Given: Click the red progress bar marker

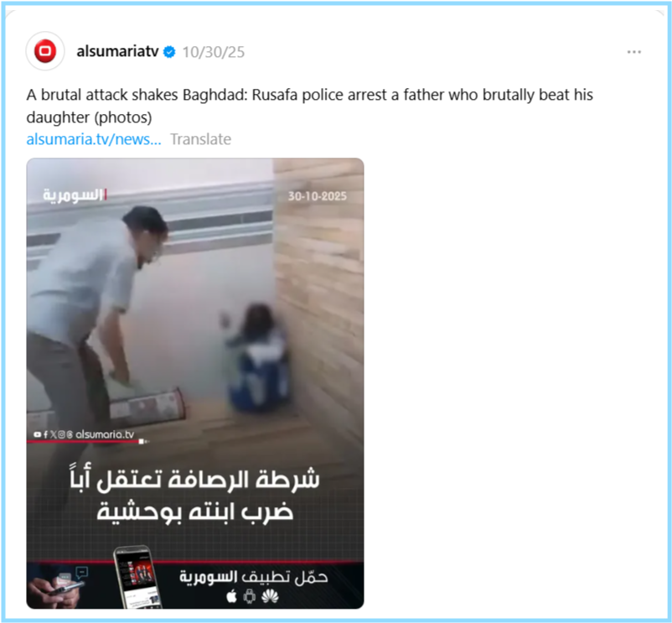Looking at the screenshot, I should click(x=142, y=441).
